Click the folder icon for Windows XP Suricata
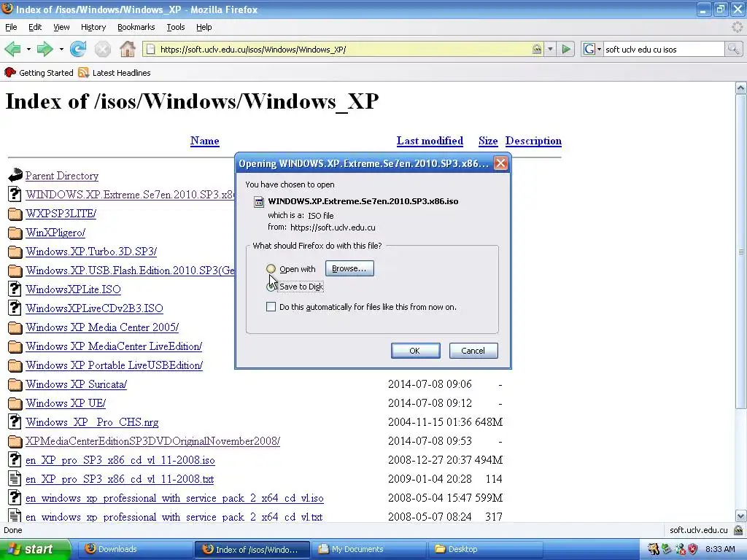747x560 pixels. point(15,384)
